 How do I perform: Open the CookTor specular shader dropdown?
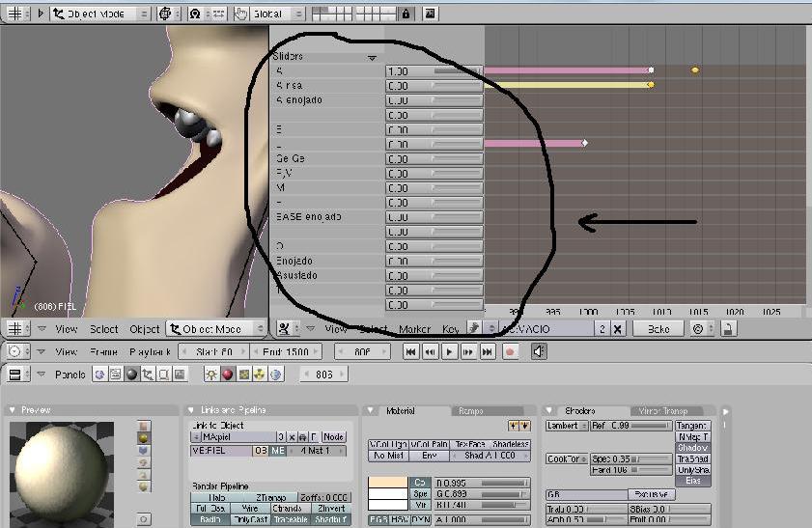[567, 459]
